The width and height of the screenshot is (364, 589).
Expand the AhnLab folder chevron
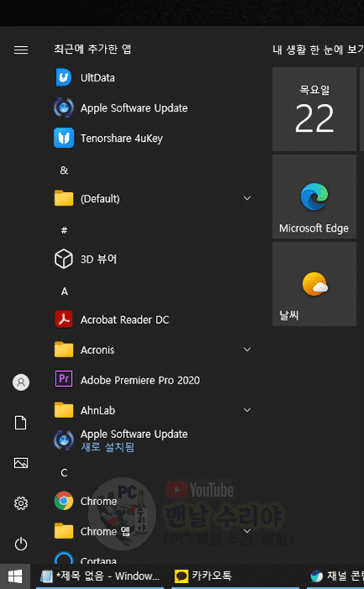coord(247,410)
